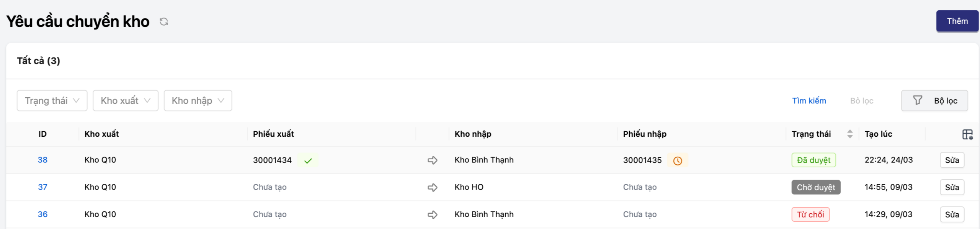Open the table column settings icon
This screenshot has height=229, width=980.
coord(967,134)
